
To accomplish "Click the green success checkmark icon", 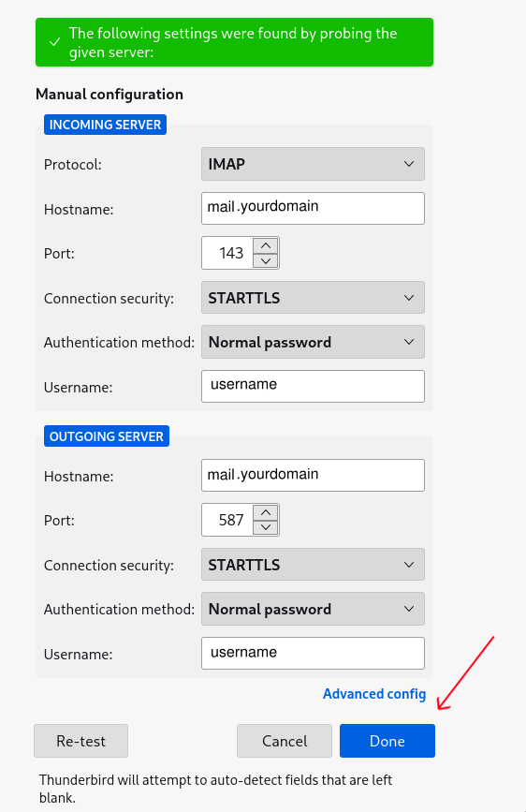I will point(54,42).
